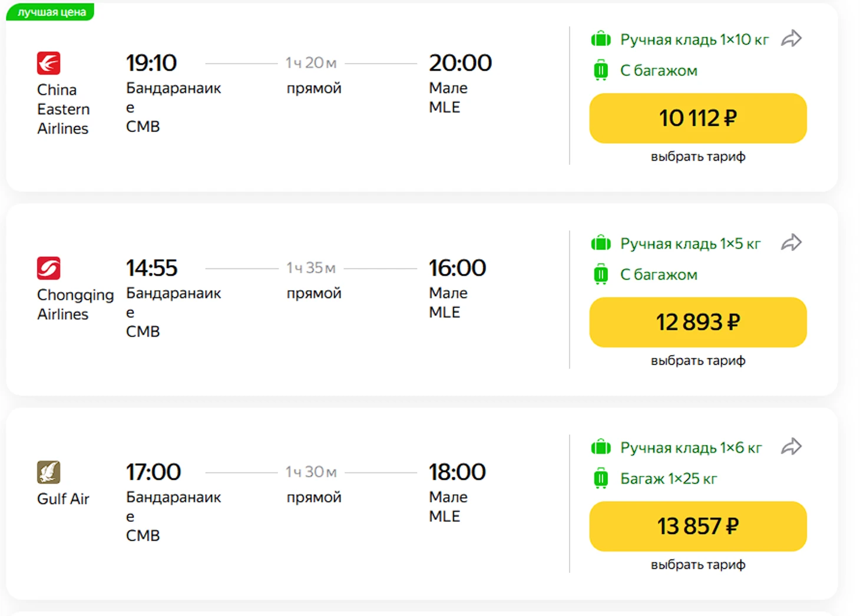Click the Chongqing Airlines logo icon

point(48,268)
